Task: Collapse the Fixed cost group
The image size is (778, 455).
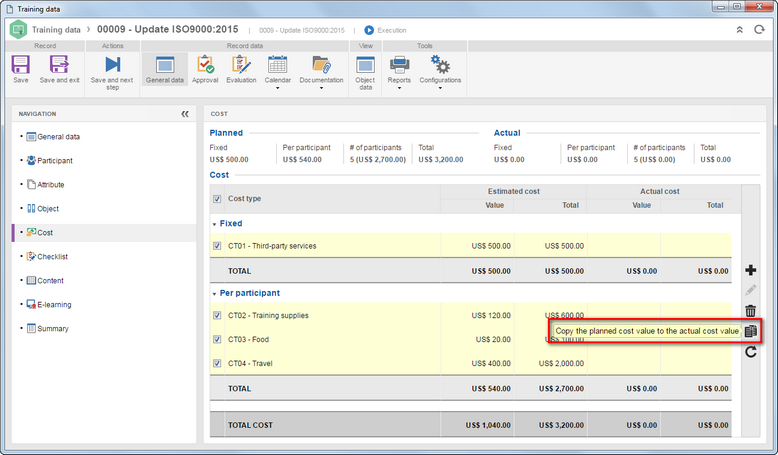Action: (x=214, y=224)
